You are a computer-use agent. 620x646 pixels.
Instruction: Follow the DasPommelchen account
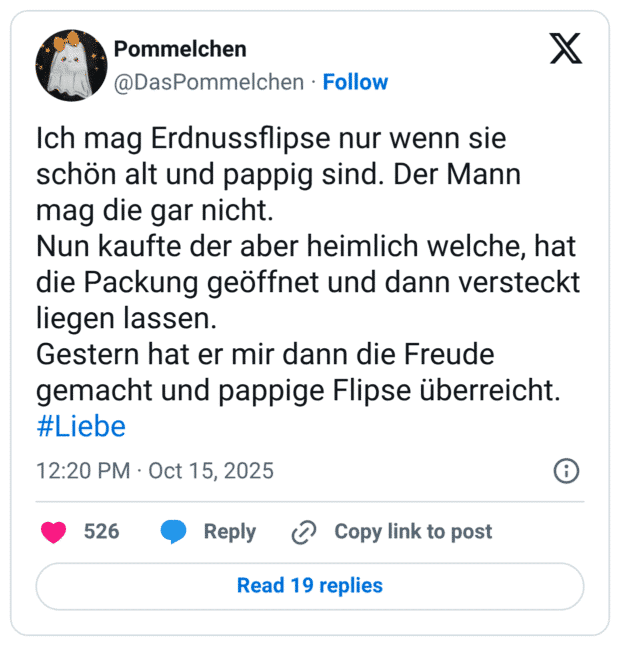(355, 82)
